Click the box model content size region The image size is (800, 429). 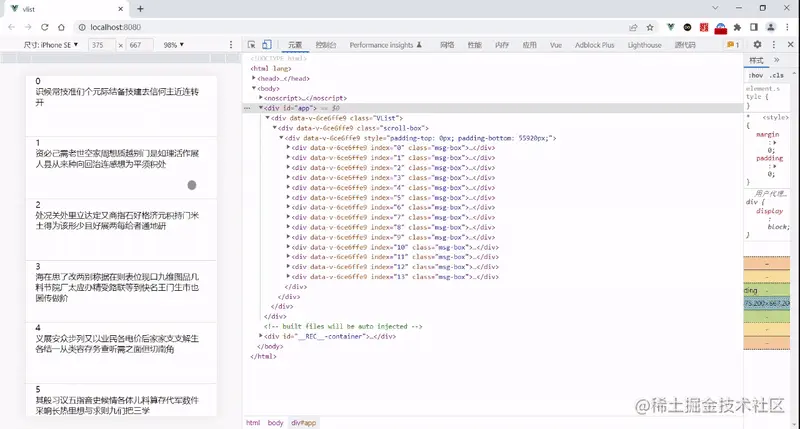767,304
